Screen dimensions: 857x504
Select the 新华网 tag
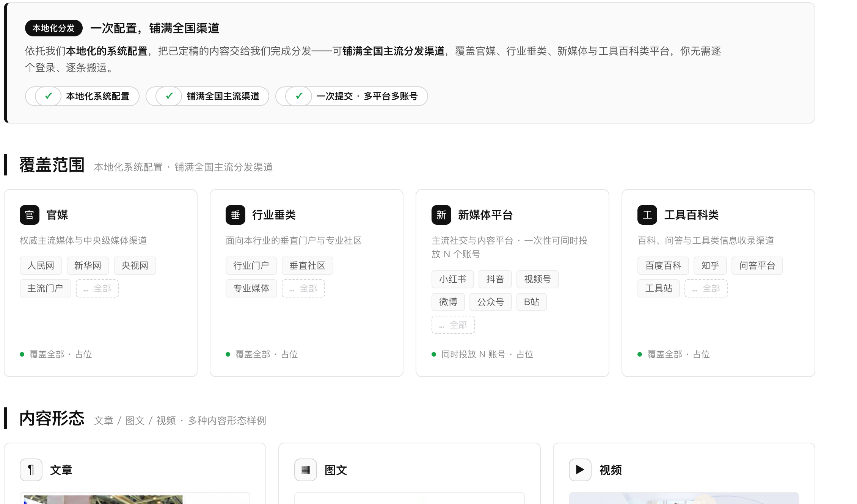pos(88,266)
